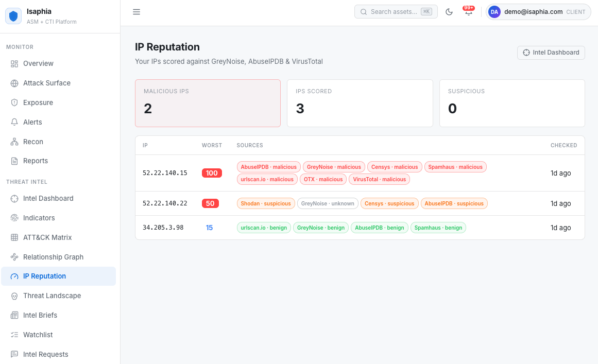Viewport: 598px width, 364px height.
Task: Open the demo@isaphia.com account menu
Action: tap(538, 12)
